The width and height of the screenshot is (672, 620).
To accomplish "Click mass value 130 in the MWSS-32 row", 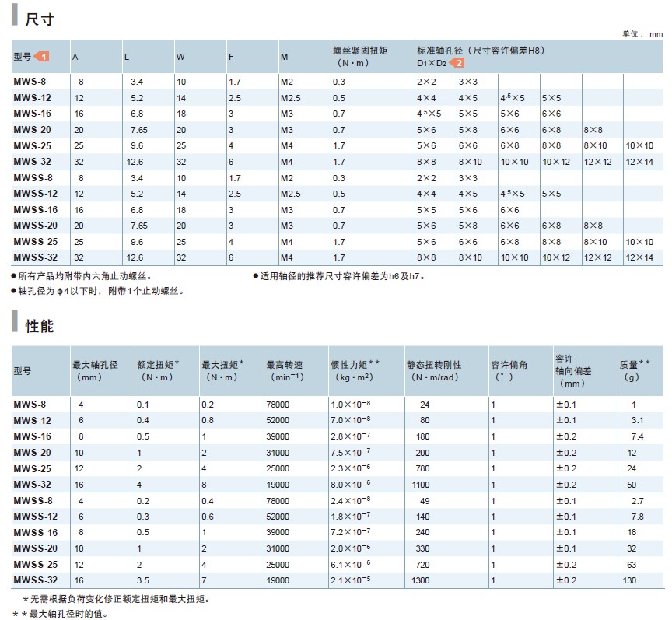I will 629,580.
